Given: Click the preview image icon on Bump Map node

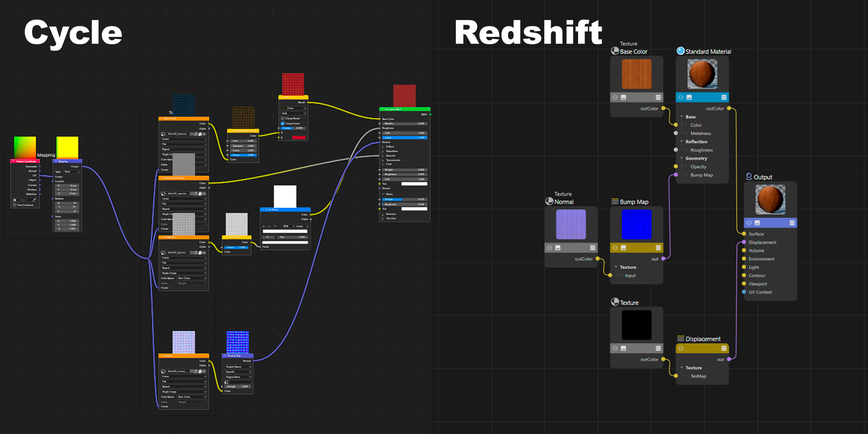Looking at the screenshot, I should coord(623,248).
